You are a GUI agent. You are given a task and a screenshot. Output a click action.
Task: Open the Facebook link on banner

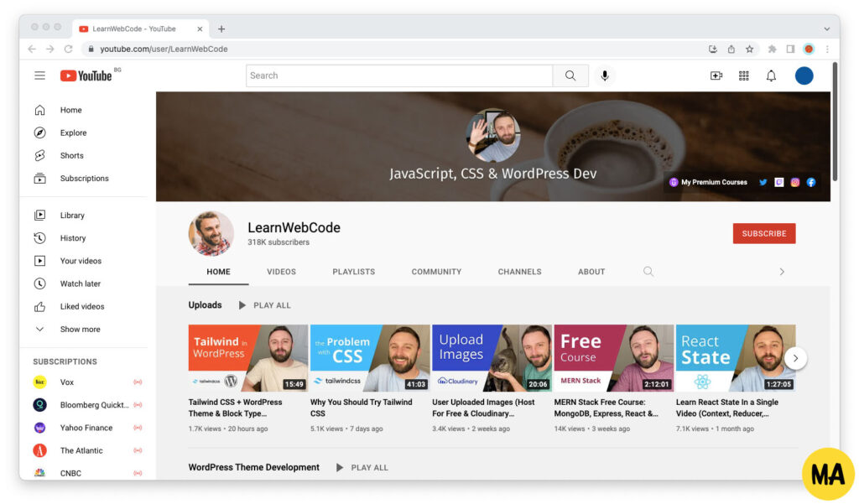coord(811,183)
